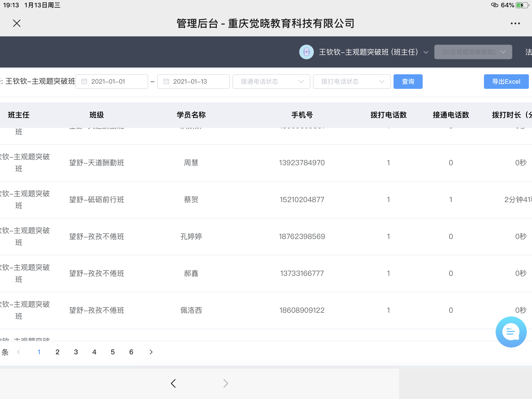This screenshot has height=399, width=532.
Task: Select student name 周慧
Action: tap(191, 163)
